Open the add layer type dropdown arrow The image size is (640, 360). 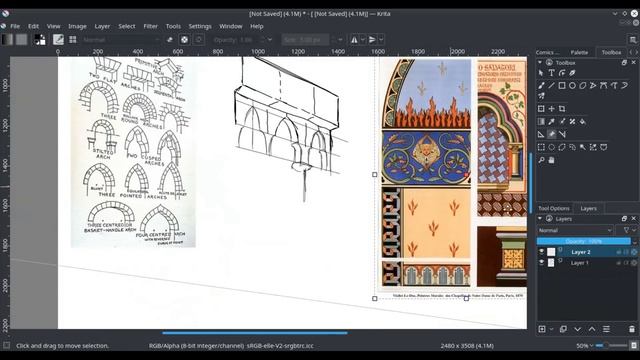pos(551,329)
